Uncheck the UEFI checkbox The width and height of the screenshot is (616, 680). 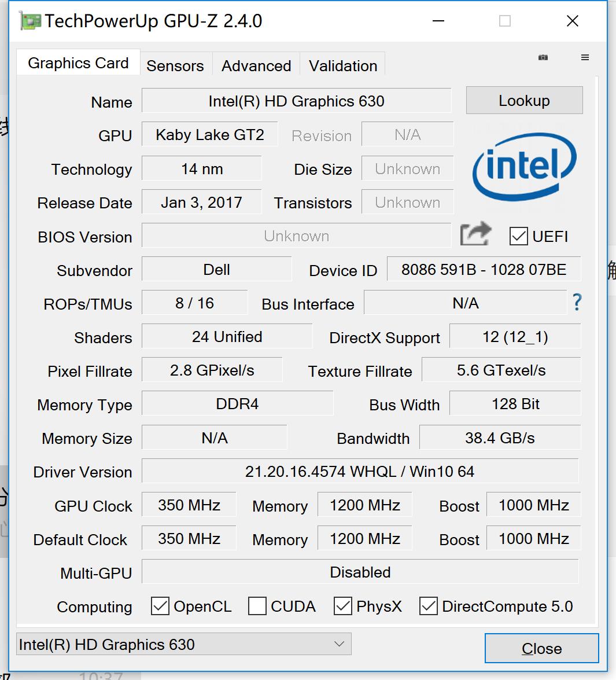(x=518, y=237)
